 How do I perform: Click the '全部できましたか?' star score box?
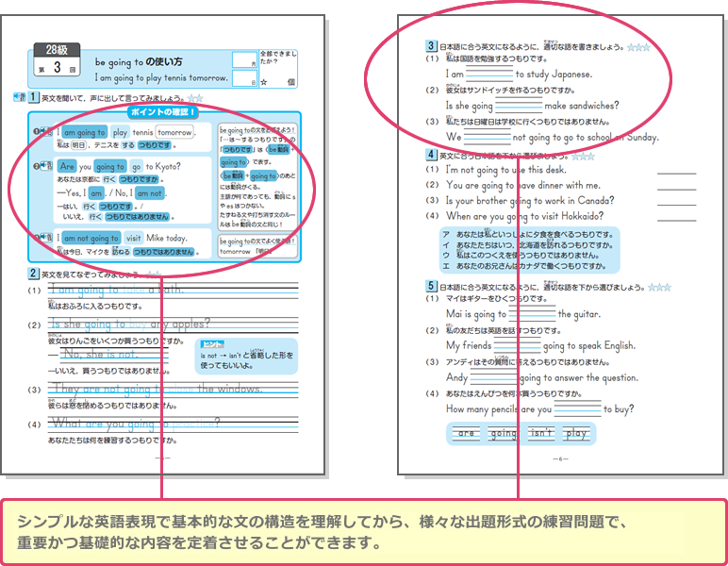point(277,68)
